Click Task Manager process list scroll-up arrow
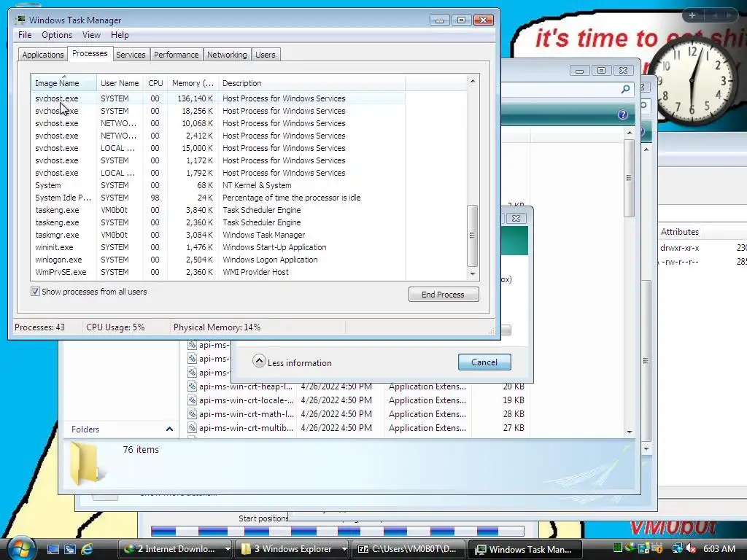This screenshot has height=560, width=747. point(473,81)
